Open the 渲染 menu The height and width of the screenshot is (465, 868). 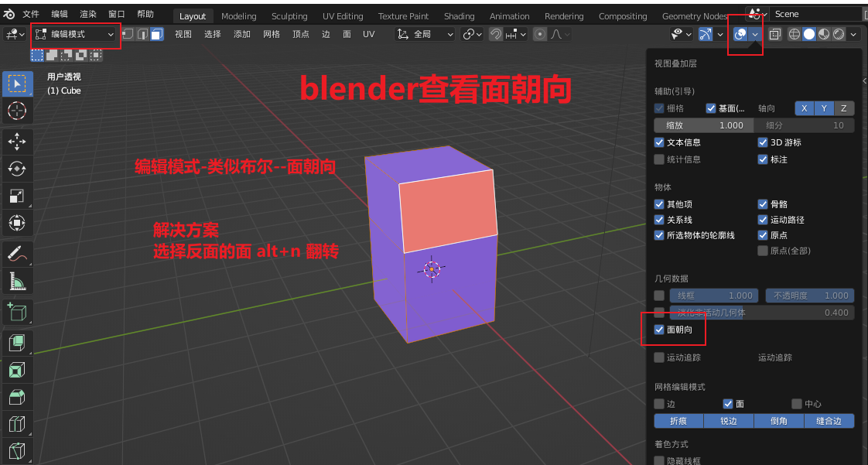pyautogui.click(x=88, y=14)
